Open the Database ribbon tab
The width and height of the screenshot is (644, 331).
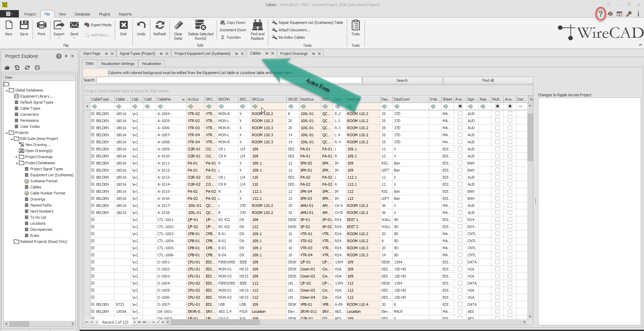pyautogui.click(x=82, y=14)
